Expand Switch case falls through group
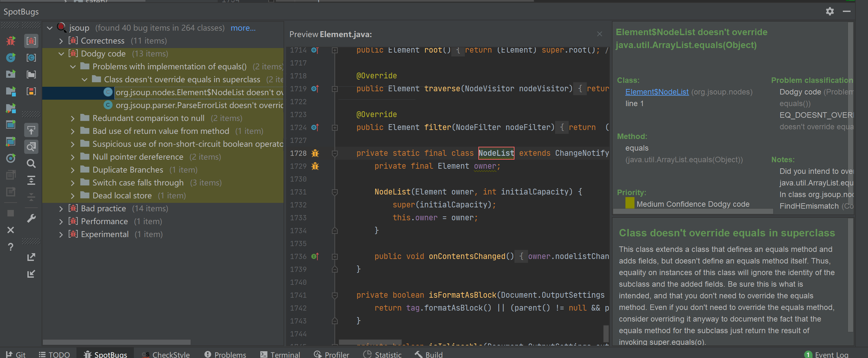The height and width of the screenshot is (358, 868). pyautogui.click(x=73, y=183)
